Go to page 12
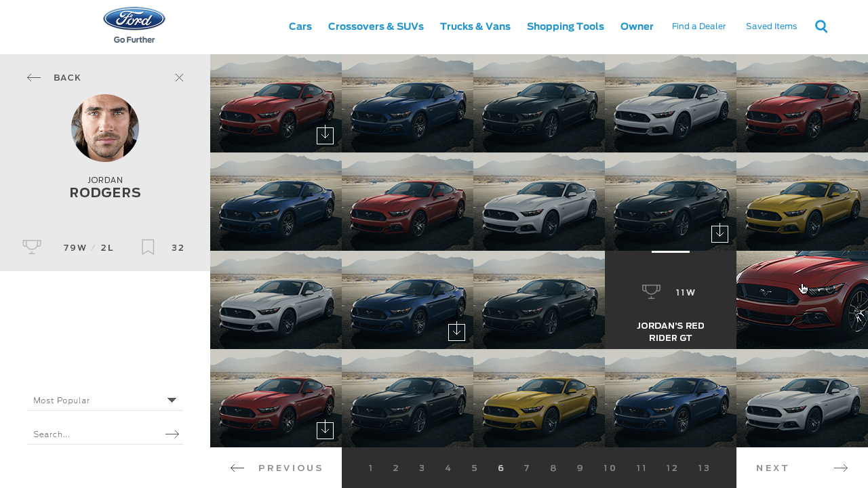Screen dimensions: 868x488 click(672, 468)
